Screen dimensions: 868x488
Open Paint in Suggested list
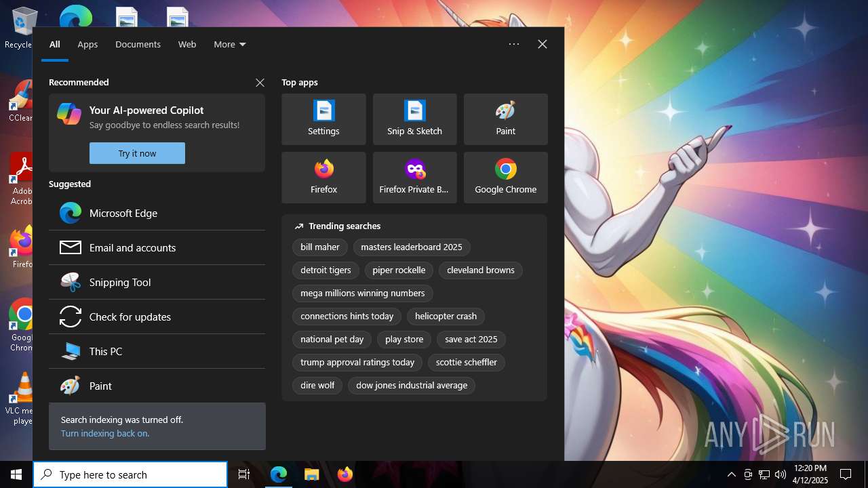[x=157, y=386]
